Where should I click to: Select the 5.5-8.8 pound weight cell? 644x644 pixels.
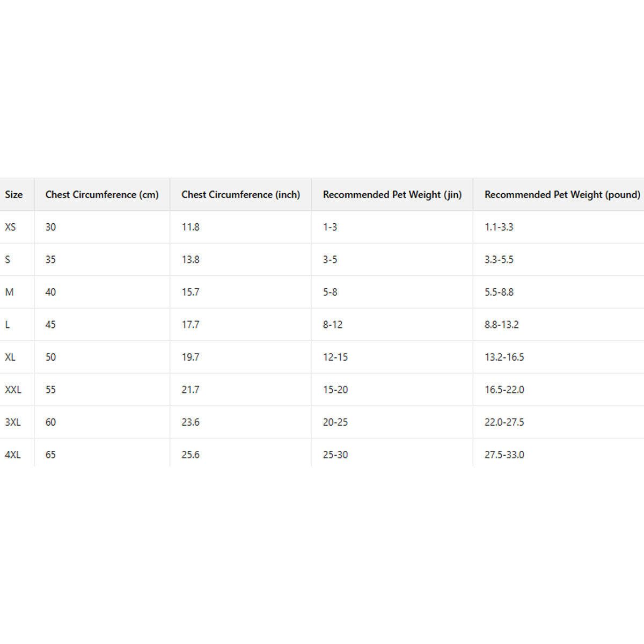(499, 292)
